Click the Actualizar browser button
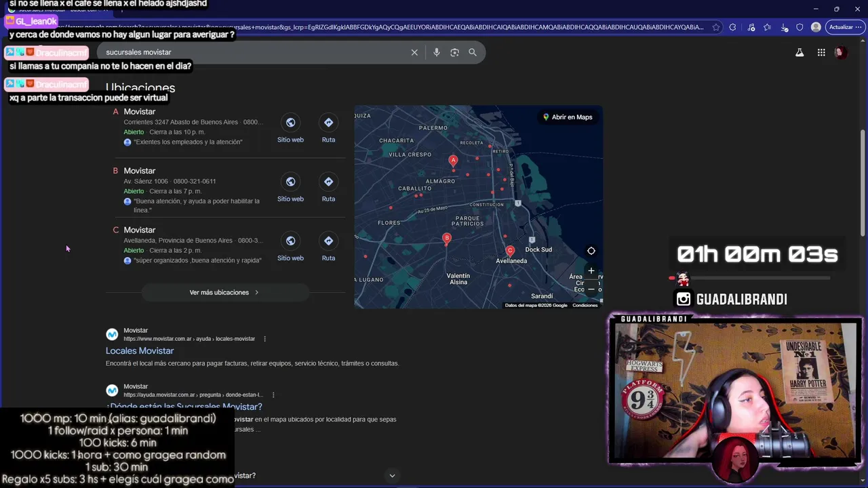The image size is (868, 488). click(844, 27)
